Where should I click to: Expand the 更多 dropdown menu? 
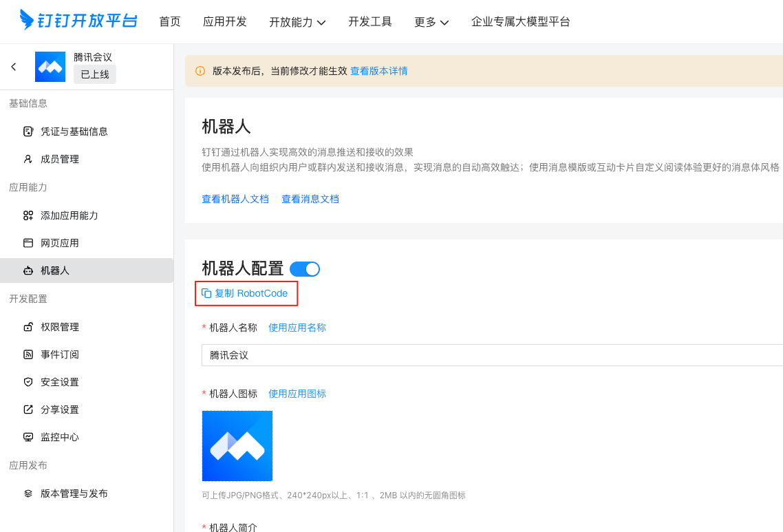click(431, 22)
